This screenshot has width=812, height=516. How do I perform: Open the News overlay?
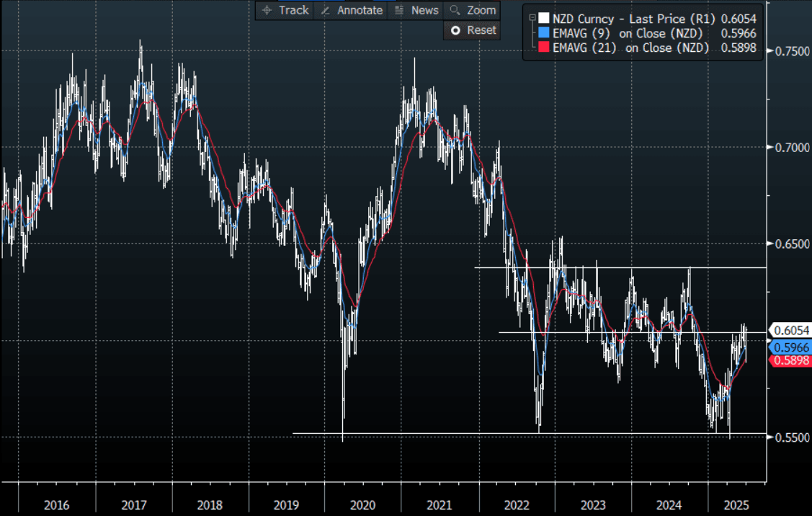click(x=416, y=10)
